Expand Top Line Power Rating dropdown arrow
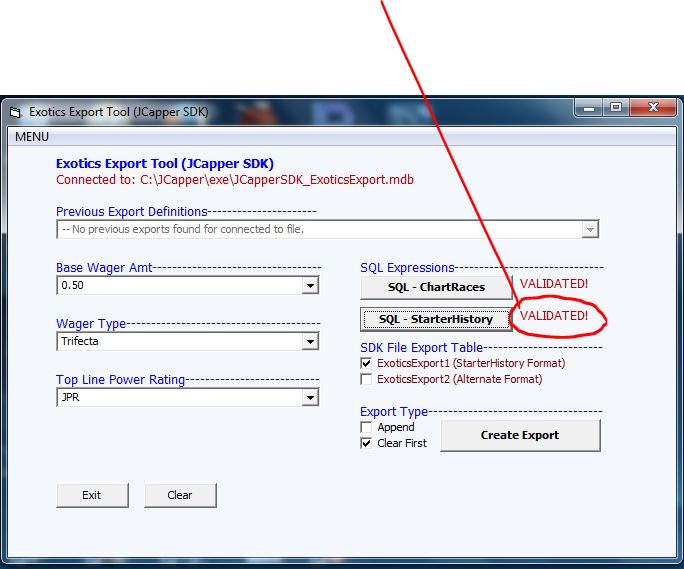The image size is (684, 569). coord(310,398)
